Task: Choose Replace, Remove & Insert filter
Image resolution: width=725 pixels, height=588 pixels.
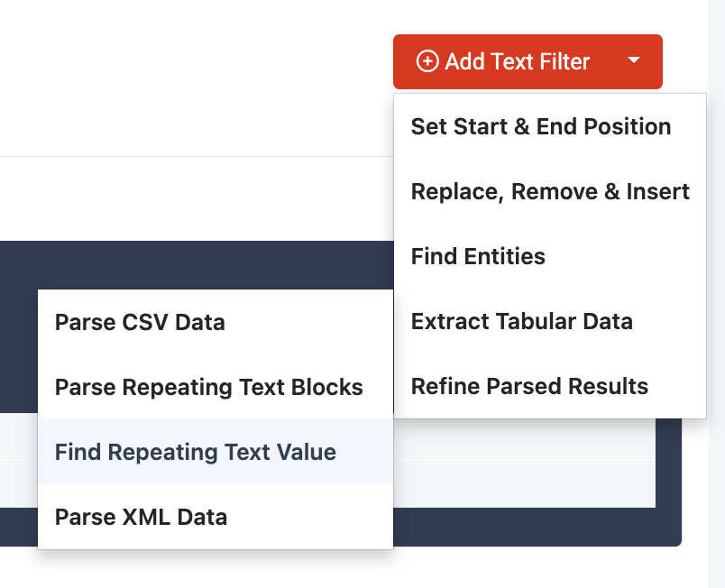Action: [549, 191]
